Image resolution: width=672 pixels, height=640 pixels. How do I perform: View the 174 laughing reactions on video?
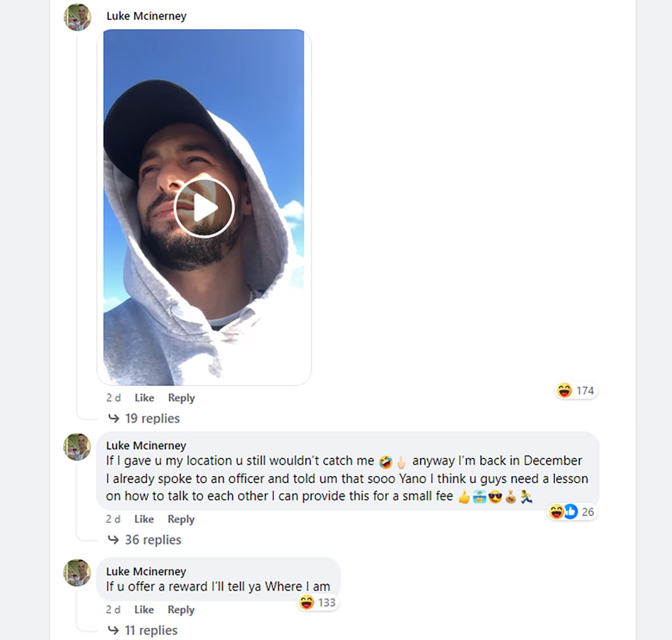click(576, 390)
